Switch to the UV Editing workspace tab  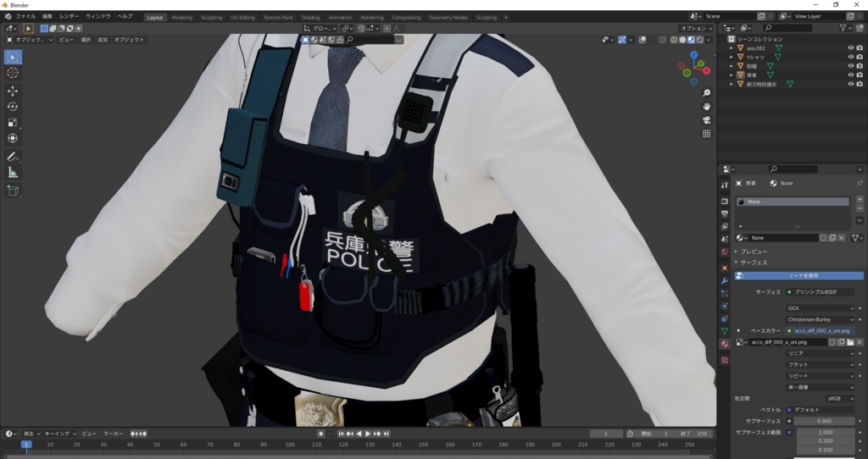(242, 18)
